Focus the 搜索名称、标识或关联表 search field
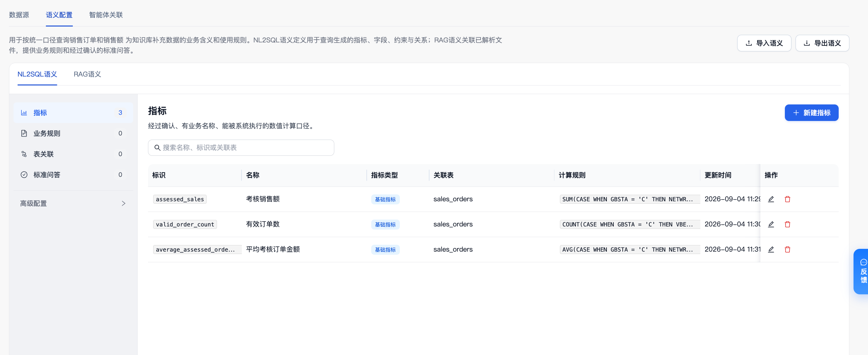 tap(241, 148)
